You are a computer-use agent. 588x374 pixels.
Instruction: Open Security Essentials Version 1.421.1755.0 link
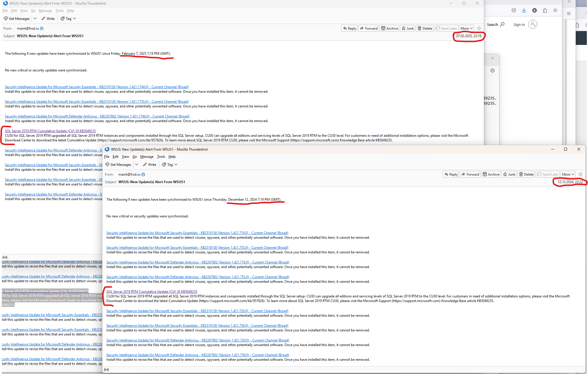(x=97, y=102)
